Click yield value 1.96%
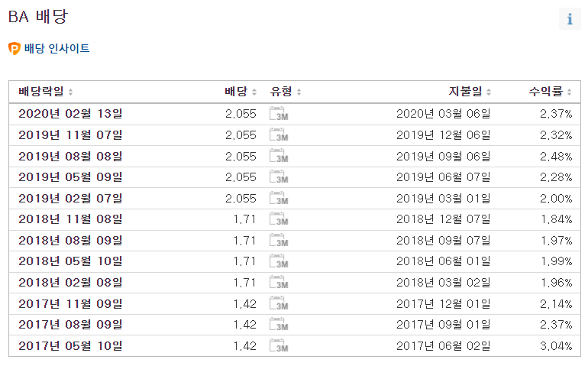The image size is (588, 366). click(557, 282)
